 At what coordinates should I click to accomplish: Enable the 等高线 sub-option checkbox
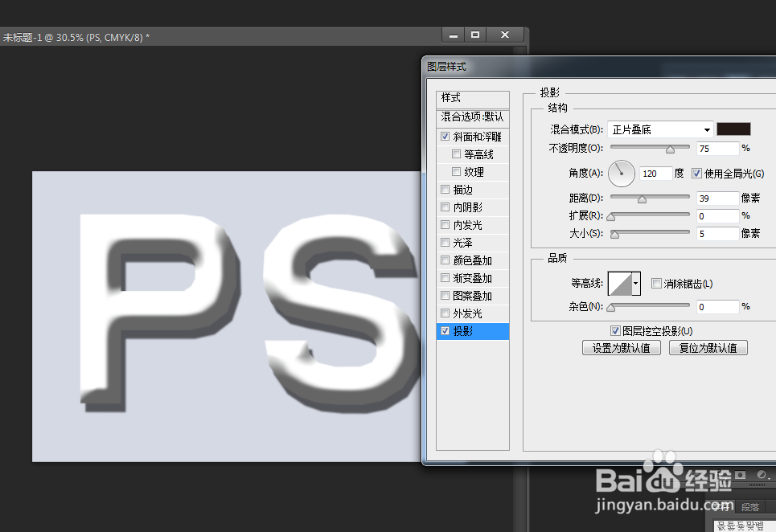[x=456, y=154]
